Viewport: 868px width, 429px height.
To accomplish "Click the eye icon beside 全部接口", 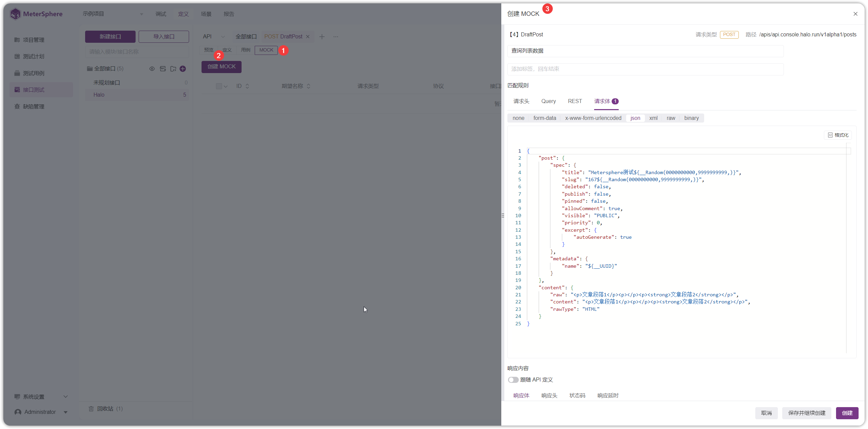I will tap(152, 69).
